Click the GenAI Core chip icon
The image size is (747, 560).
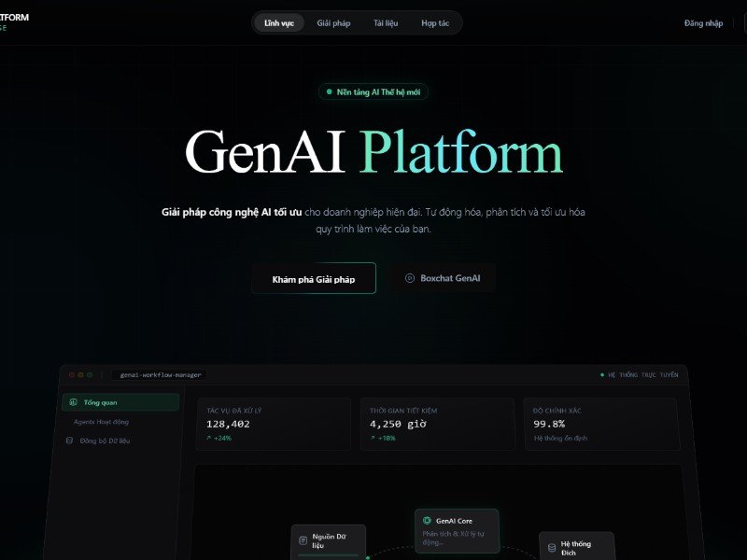click(x=427, y=521)
